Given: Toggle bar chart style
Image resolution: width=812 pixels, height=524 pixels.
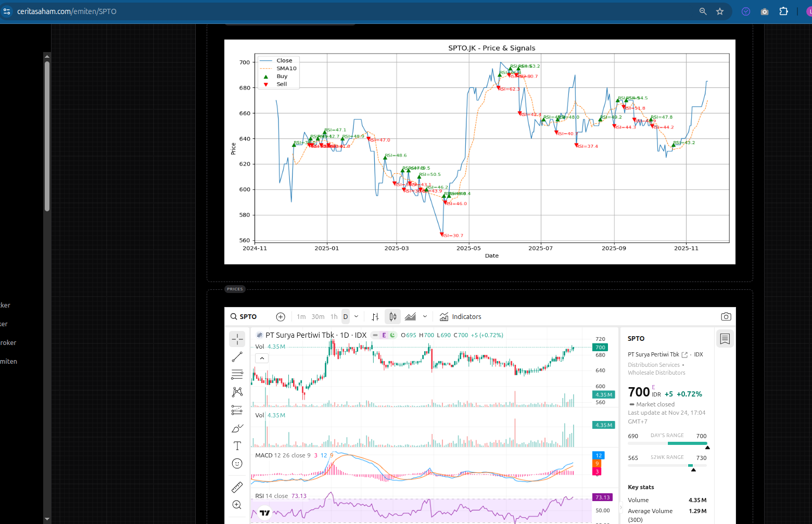Looking at the screenshot, I should tap(375, 317).
